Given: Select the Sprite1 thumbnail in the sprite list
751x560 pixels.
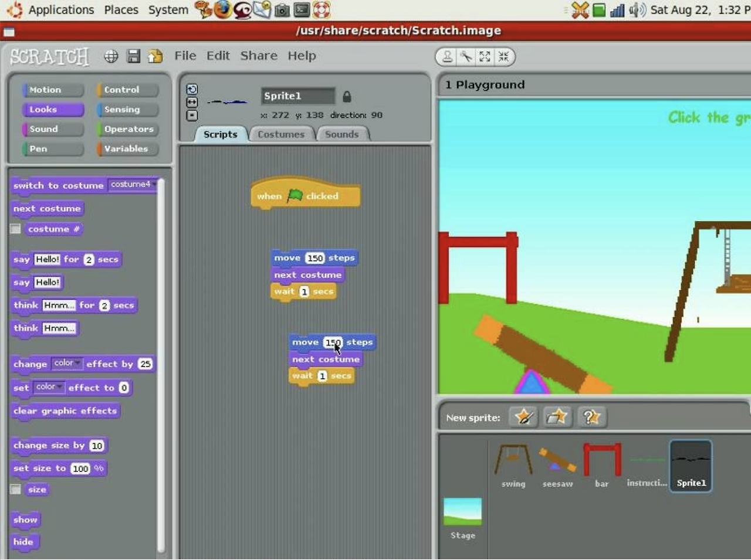Looking at the screenshot, I should (x=691, y=466).
